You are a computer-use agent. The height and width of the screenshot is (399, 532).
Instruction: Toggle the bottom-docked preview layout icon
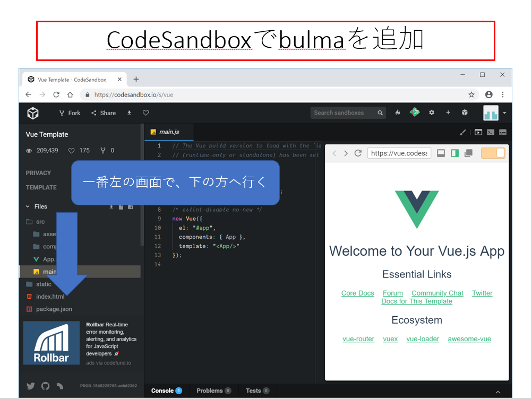coord(441,153)
